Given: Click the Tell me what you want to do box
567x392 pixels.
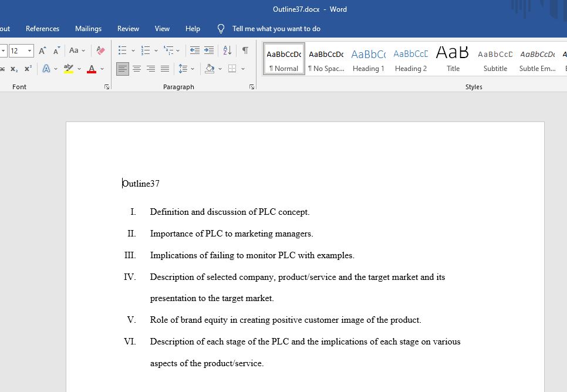Looking at the screenshot, I should pyautogui.click(x=276, y=29).
